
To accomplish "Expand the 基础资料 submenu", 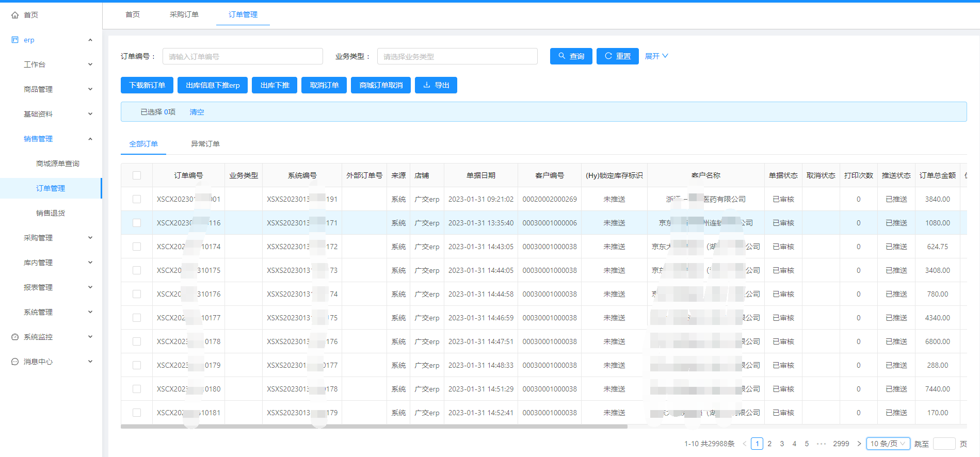I will pyautogui.click(x=90, y=114).
